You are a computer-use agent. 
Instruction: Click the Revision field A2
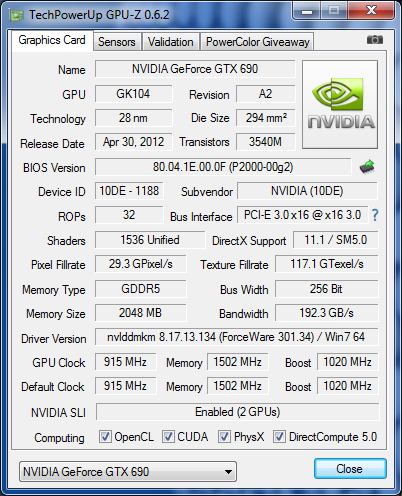(266, 94)
